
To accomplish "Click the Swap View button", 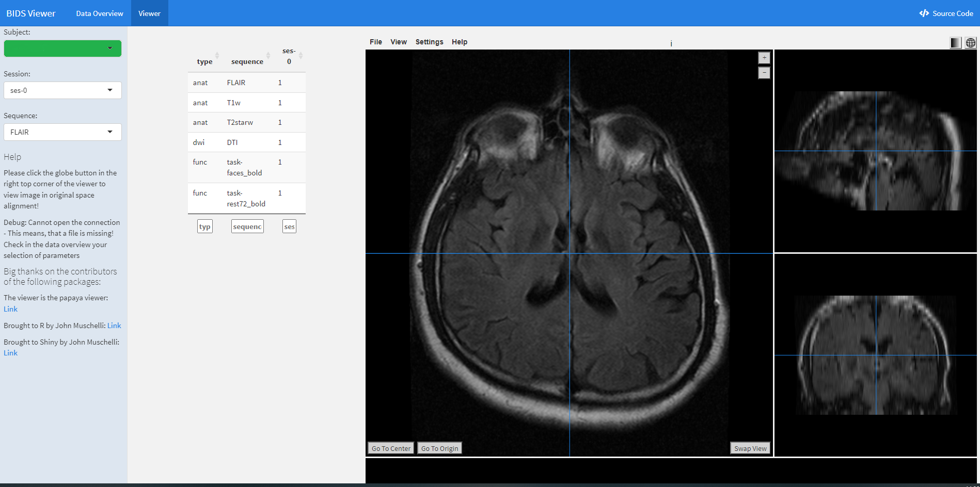I will [750, 448].
